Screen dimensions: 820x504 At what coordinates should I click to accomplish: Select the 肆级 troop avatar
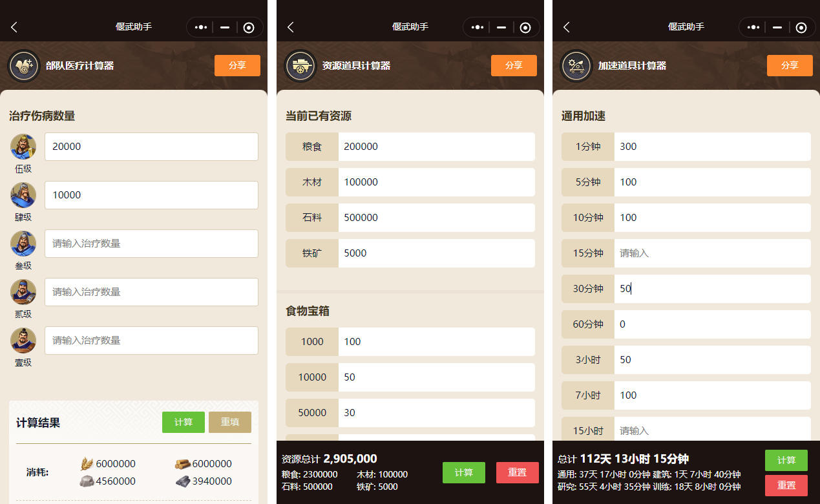click(x=23, y=195)
